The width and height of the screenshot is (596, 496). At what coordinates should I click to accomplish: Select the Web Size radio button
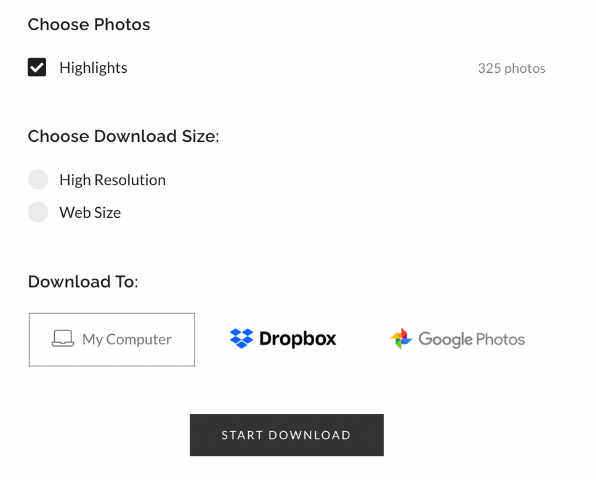click(x=38, y=212)
